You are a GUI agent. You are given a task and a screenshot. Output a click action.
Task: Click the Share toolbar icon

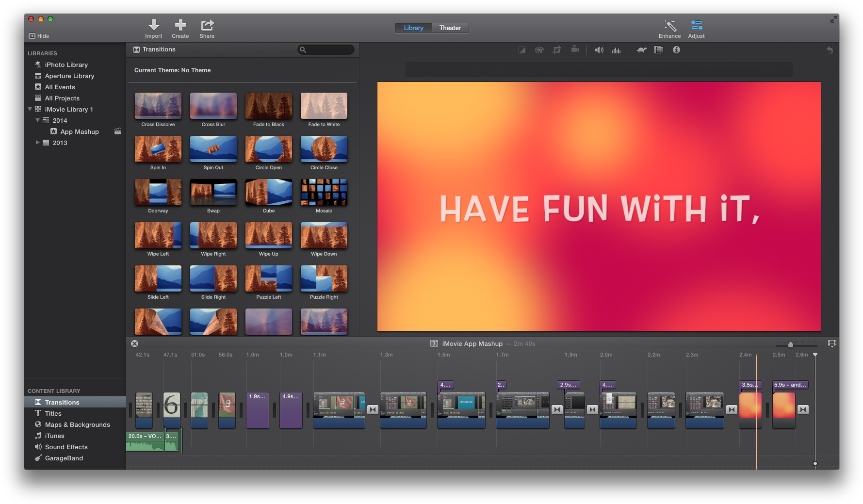pyautogui.click(x=207, y=29)
